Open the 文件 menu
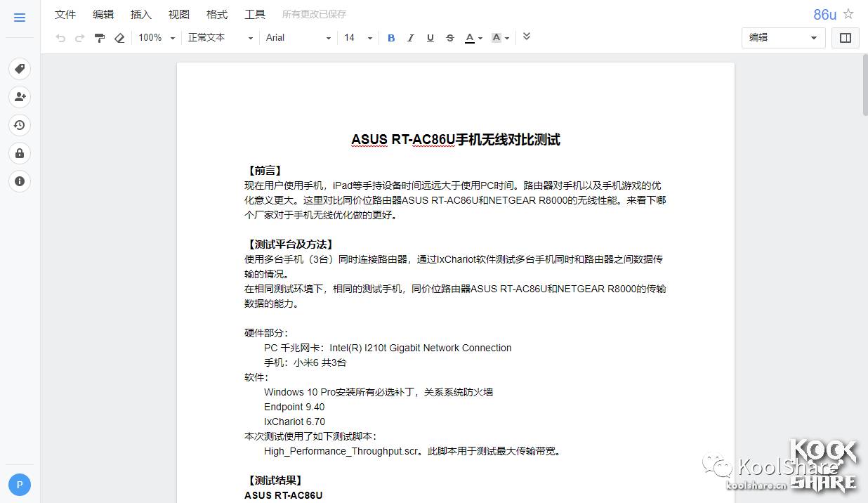The height and width of the screenshot is (503, 868). coord(65,14)
